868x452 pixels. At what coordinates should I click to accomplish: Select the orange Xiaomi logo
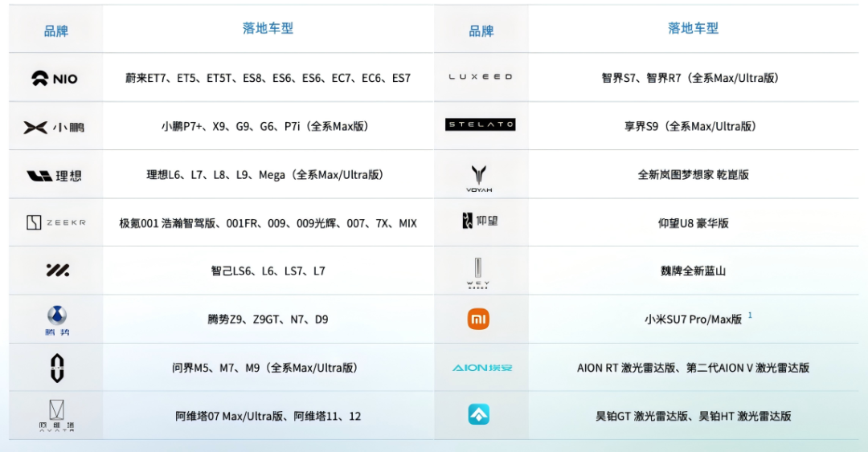[x=479, y=320]
